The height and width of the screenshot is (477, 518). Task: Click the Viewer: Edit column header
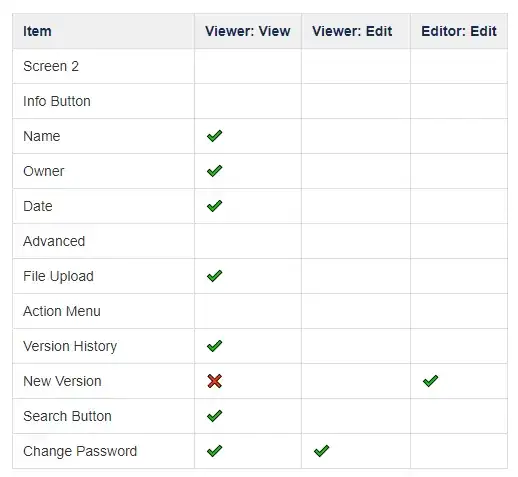click(x=352, y=31)
